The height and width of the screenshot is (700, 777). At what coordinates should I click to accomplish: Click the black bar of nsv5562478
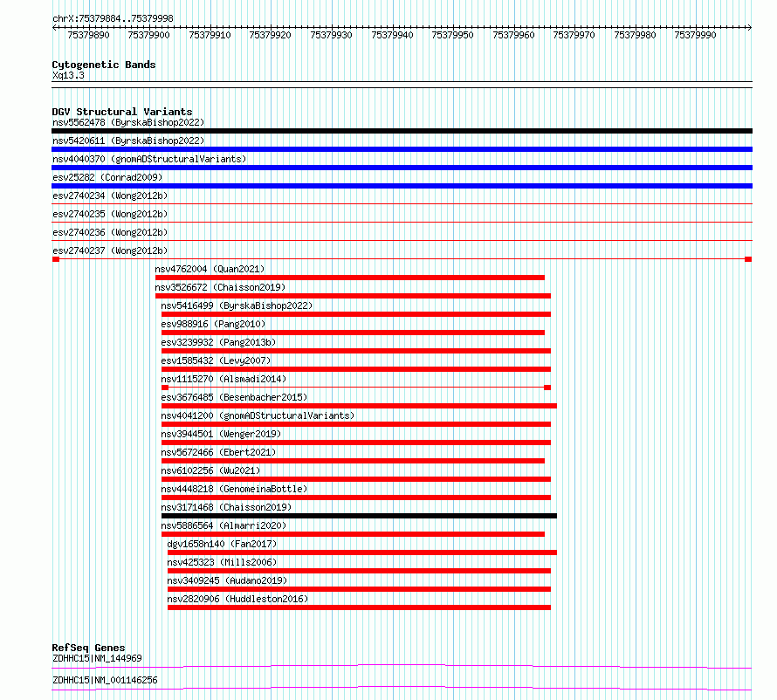[x=402, y=131]
